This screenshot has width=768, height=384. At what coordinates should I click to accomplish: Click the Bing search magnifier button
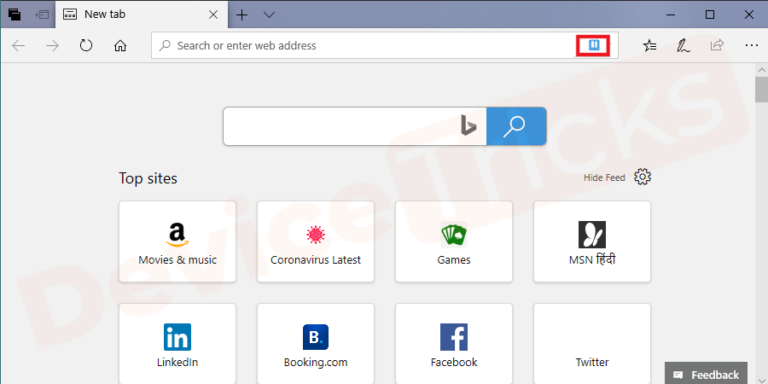[516, 126]
